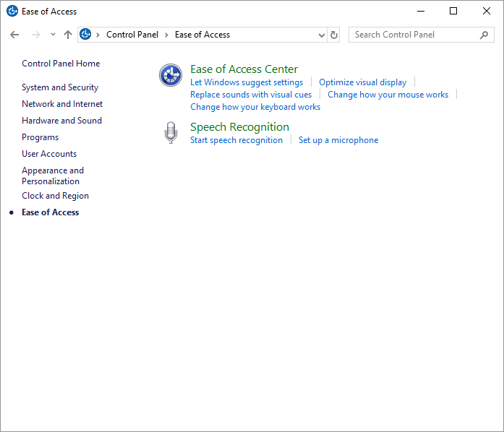
Task: Open Appearance and Personalization category
Action: point(53,176)
